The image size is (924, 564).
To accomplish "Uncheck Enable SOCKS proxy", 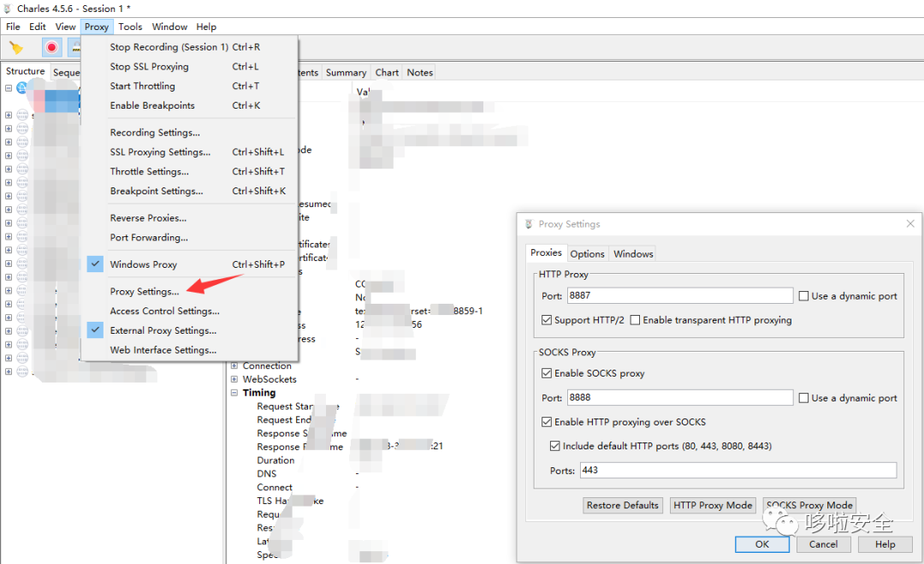I will (548, 373).
